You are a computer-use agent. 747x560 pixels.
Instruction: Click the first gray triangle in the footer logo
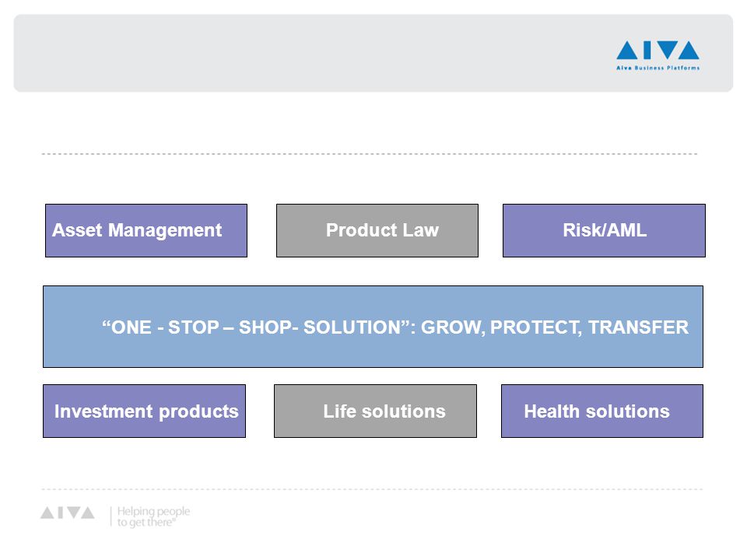[47, 513]
